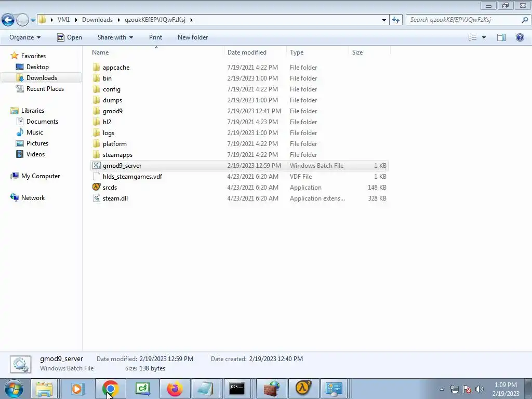Open the selected file with Open
The width and height of the screenshot is (532, 399).
[70, 37]
